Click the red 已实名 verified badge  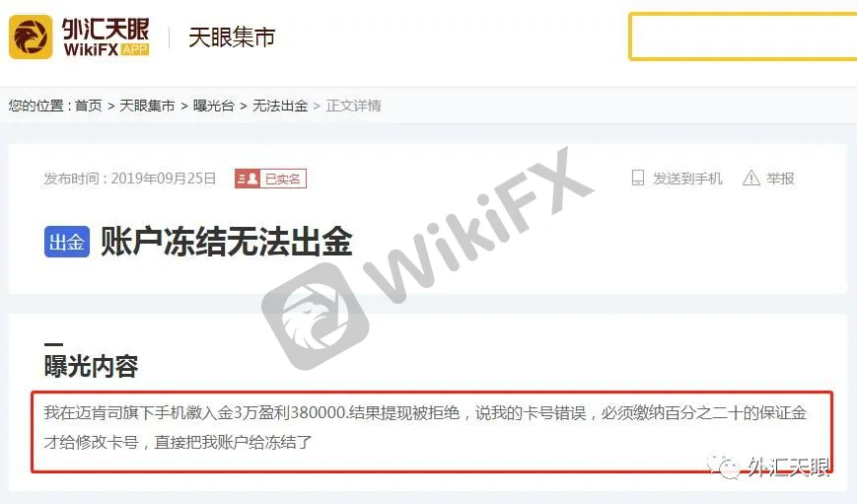(x=270, y=179)
